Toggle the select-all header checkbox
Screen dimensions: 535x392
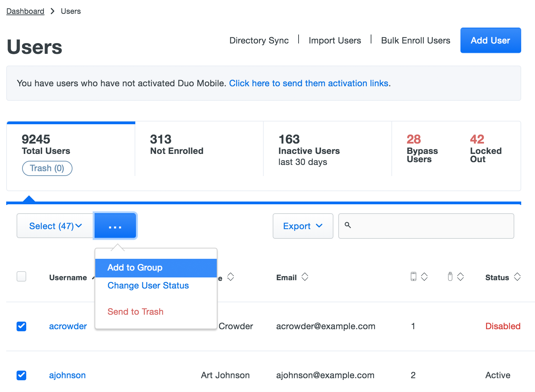pos(21,276)
